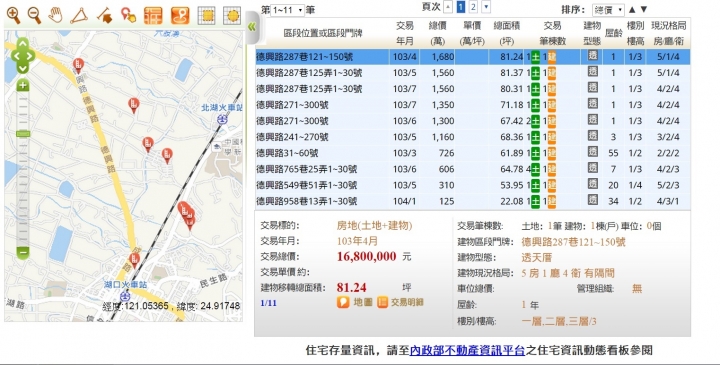Choose the circle area selection tool
Screen dimensions: 720x365
point(232,16)
